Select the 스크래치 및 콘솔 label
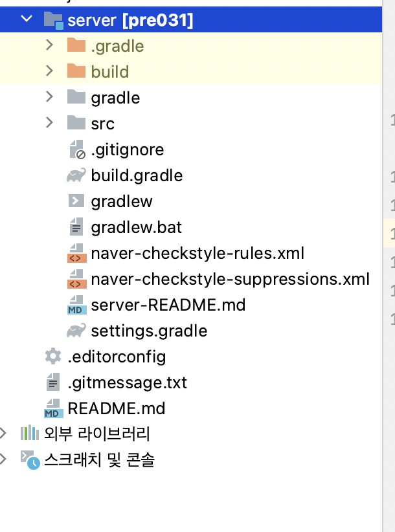The width and height of the screenshot is (395, 532). click(100, 460)
